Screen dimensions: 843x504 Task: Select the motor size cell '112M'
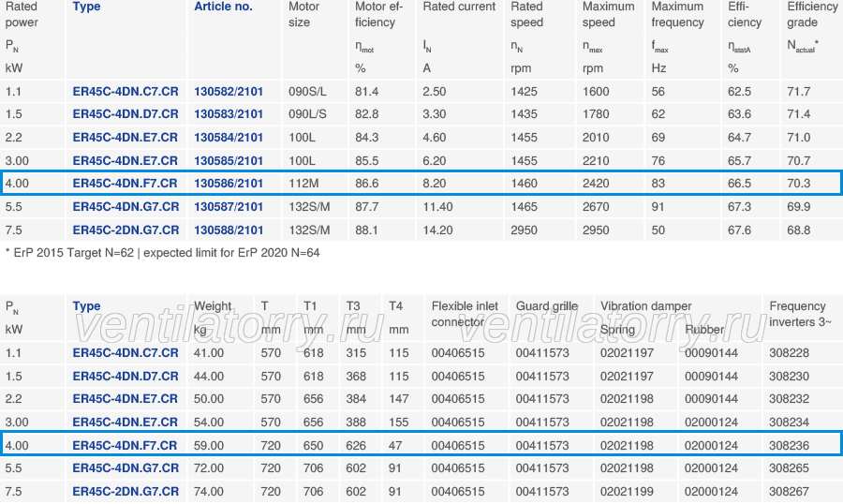pos(303,184)
